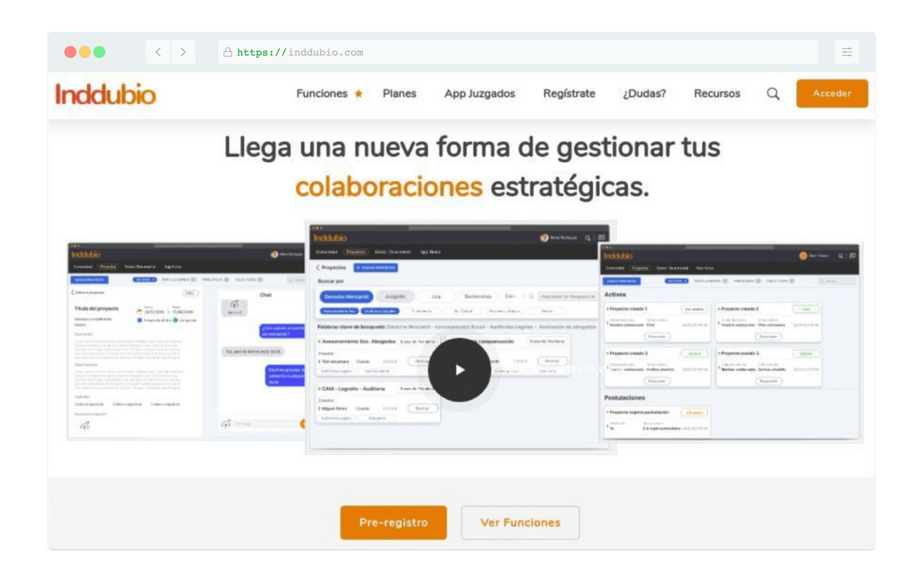Play the demo video

tap(460, 370)
